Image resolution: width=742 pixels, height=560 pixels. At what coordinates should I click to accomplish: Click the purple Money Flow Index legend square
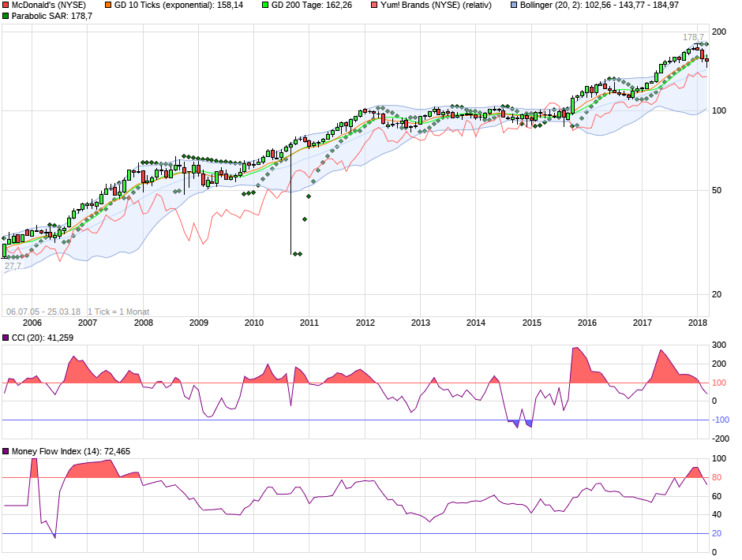(6, 451)
